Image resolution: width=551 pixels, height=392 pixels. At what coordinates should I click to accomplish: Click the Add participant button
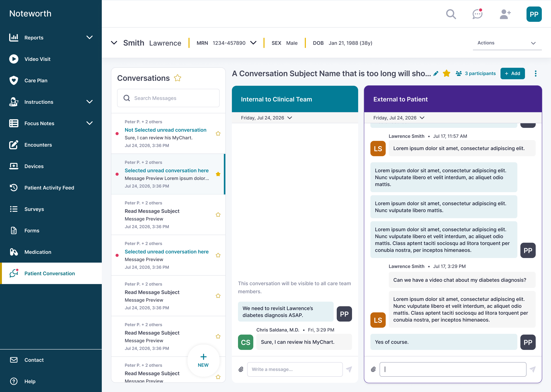(x=512, y=73)
